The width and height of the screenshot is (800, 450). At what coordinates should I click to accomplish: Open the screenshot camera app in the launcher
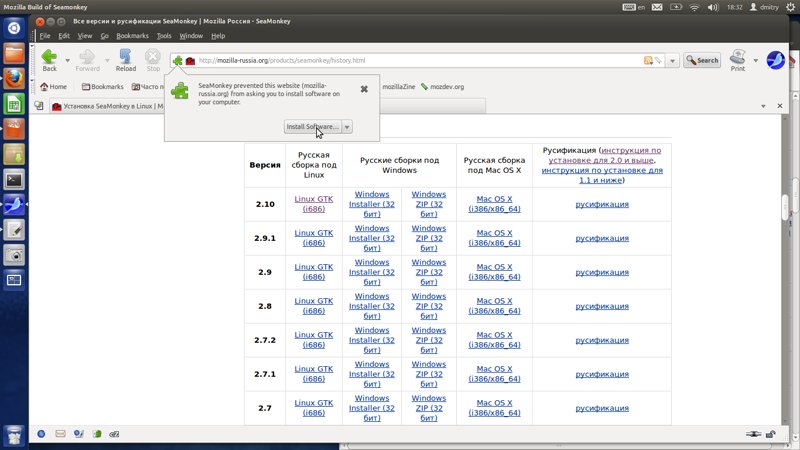(14, 255)
